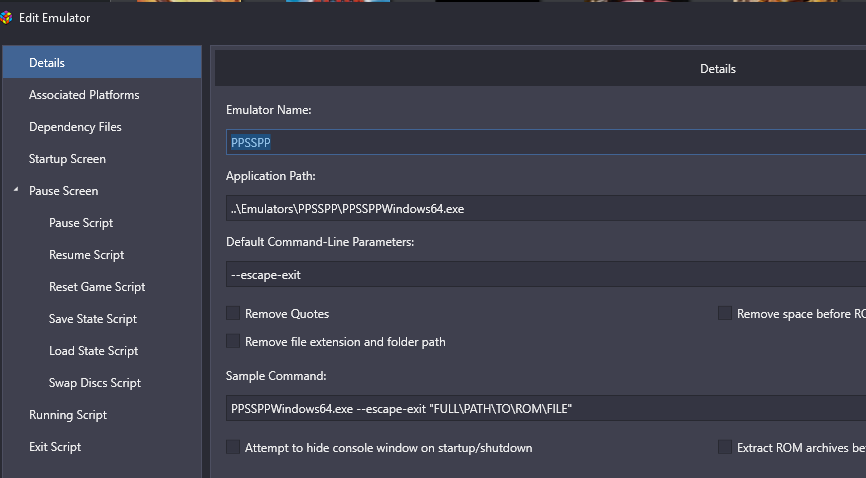Click the Emulator Name field containing PPSSPP

click(x=546, y=142)
